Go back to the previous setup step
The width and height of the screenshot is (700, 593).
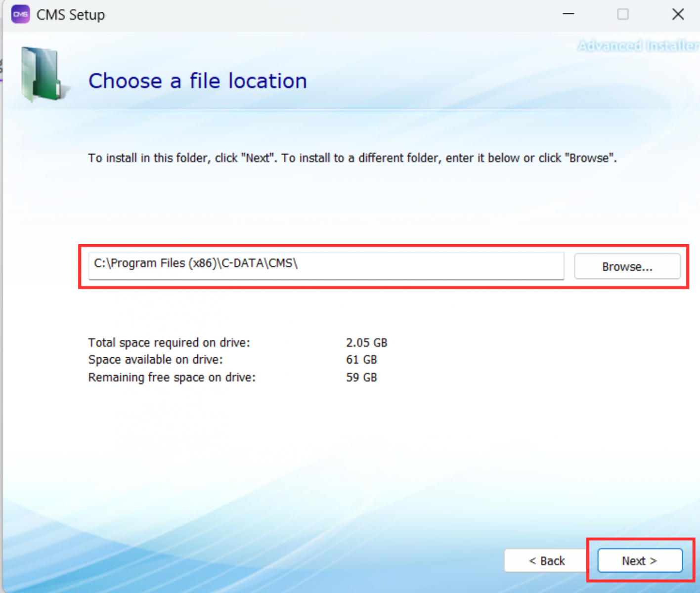click(546, 560)
